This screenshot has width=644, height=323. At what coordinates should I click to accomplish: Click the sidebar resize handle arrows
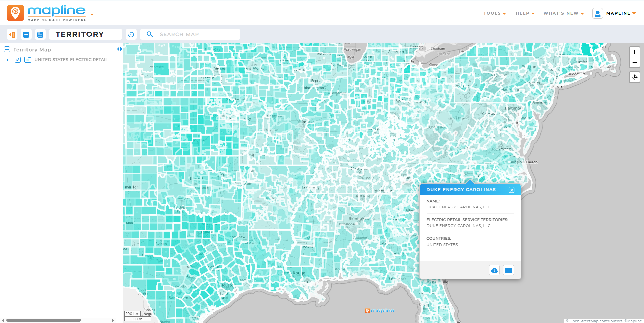point(120,49)
